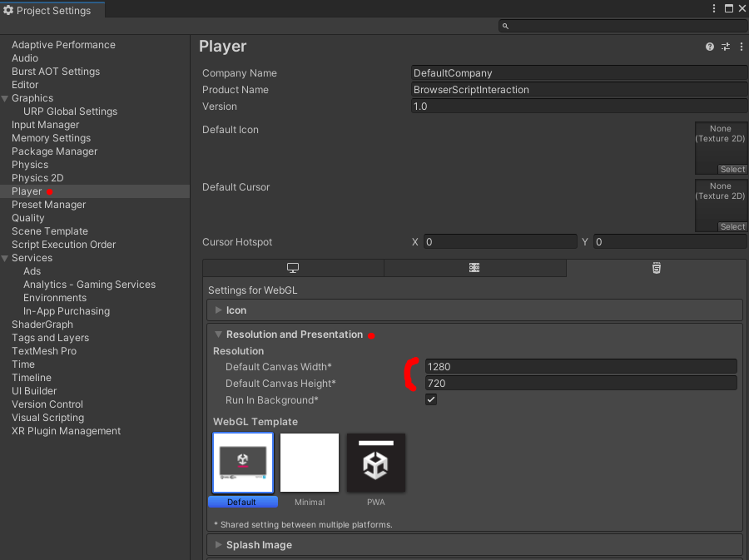Screen dimensions: 749x560
Task: Open Tags and Layers settings
Action: tap(50, 338)
